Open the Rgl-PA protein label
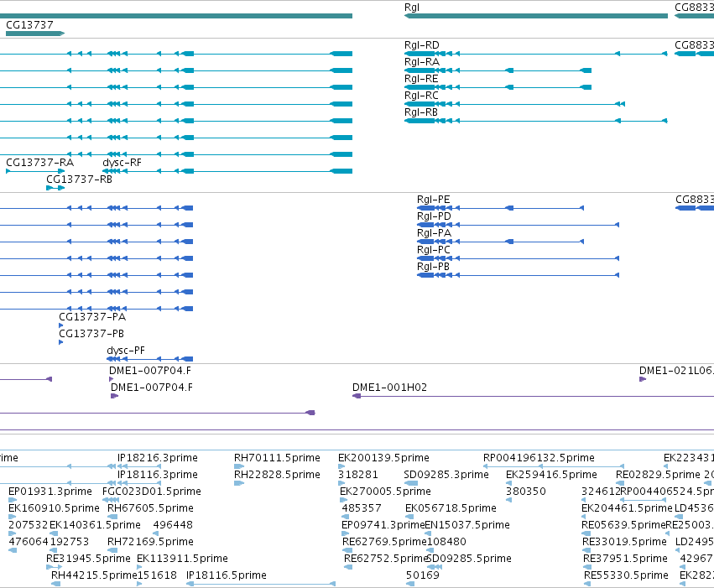This screenshot has width=714, height=588. (x=434, y=233)
